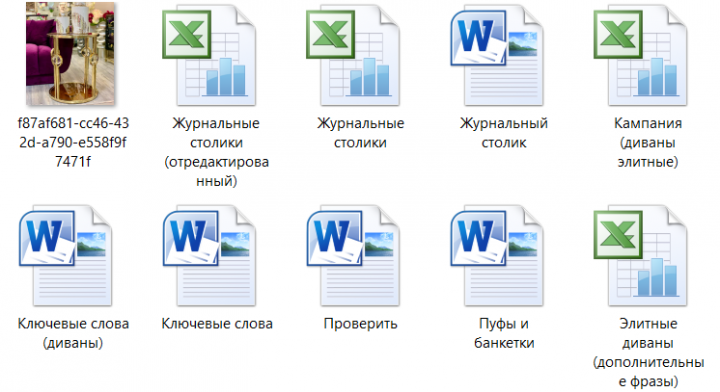Select Word document Ключевые слова (диваны)

(x=65, y=256)
